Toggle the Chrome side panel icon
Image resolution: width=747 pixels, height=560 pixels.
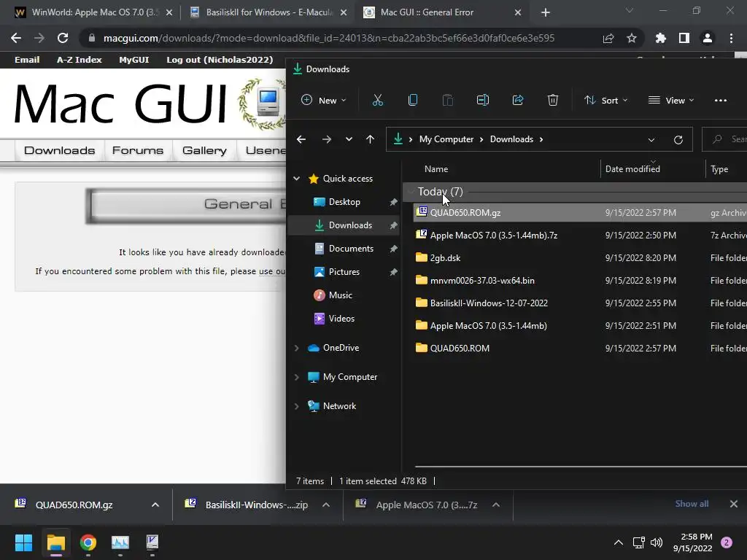684,38
